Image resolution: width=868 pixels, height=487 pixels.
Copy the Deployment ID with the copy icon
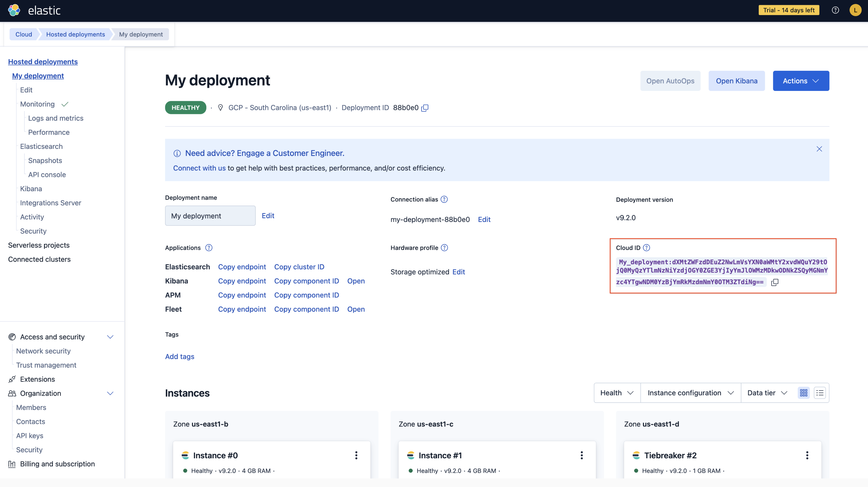point(425,108)
